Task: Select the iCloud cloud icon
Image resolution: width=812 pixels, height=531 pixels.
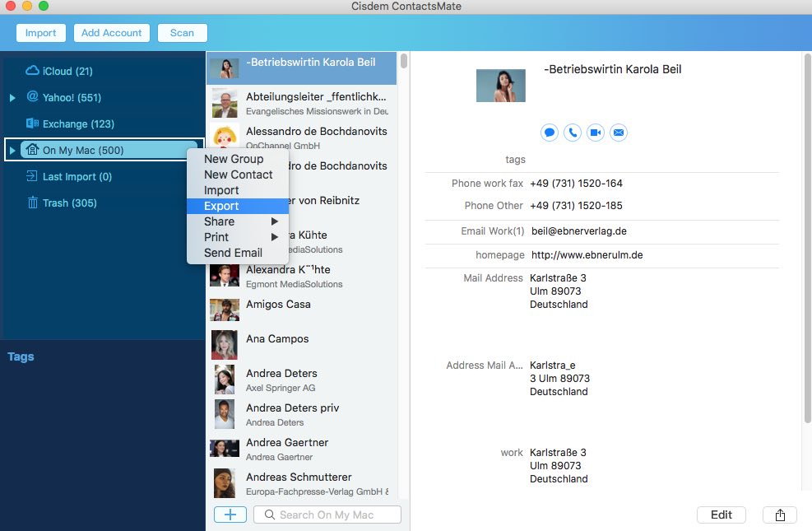Action: (33, 71)
